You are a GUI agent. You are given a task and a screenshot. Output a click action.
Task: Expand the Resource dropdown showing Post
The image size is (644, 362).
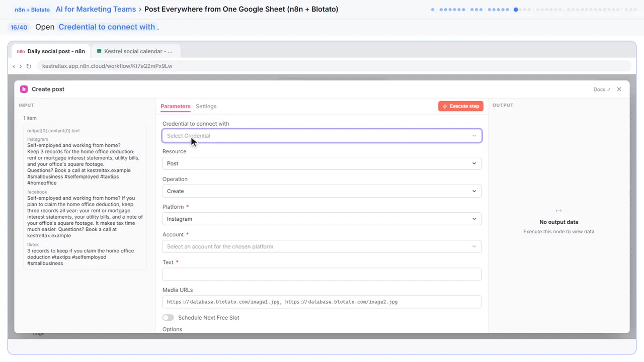tap(322, 163)
